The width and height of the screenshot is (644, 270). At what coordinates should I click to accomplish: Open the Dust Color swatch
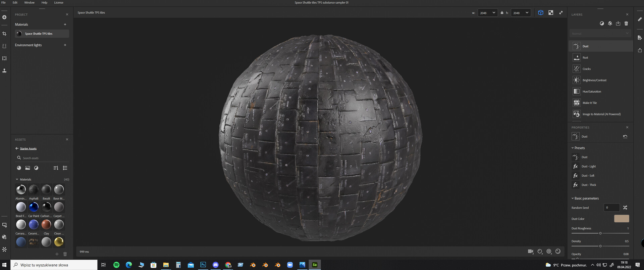tap(621, 219)
